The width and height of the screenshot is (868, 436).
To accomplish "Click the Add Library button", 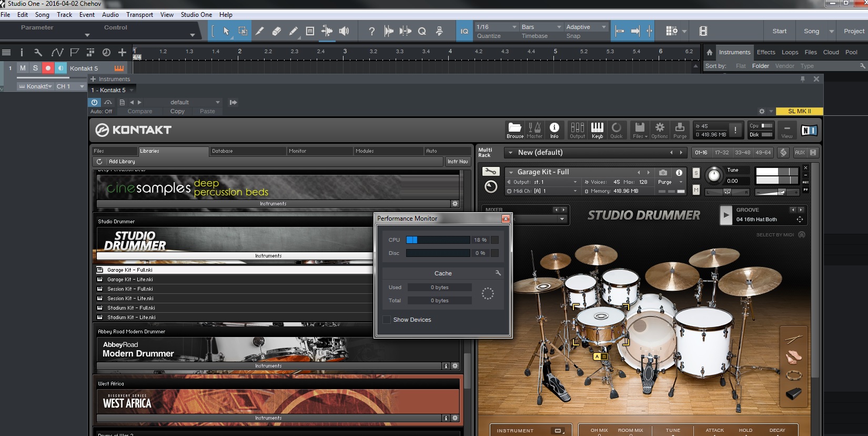I will pos(122,162).
